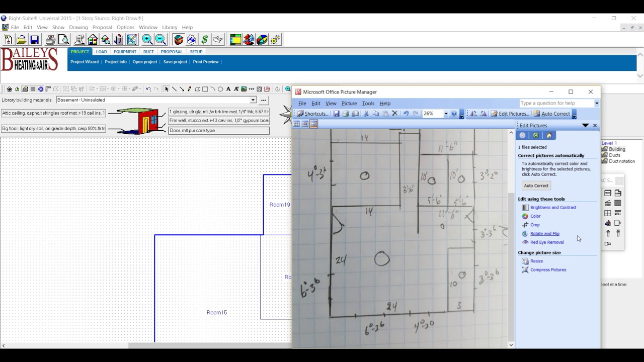Open the Drawing menu in Right-Suite
This screenshot has height=362, width=644.
pos(78,27)
